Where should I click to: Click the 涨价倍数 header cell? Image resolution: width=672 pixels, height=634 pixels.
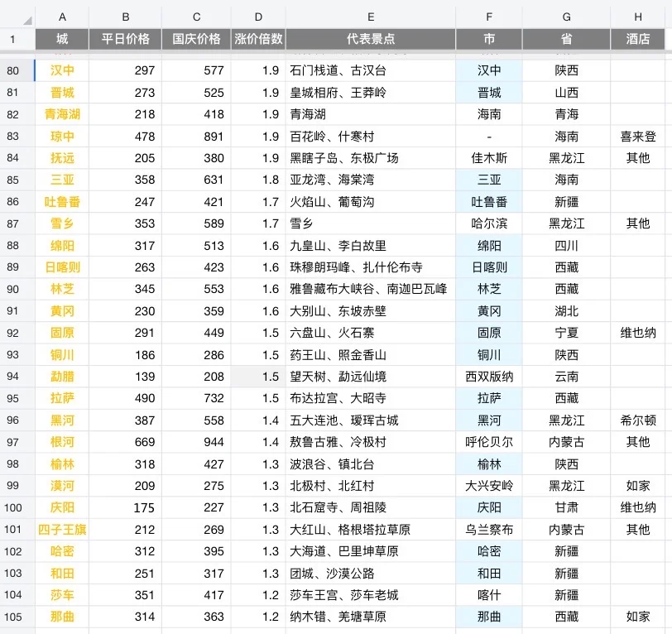point(258,39)
